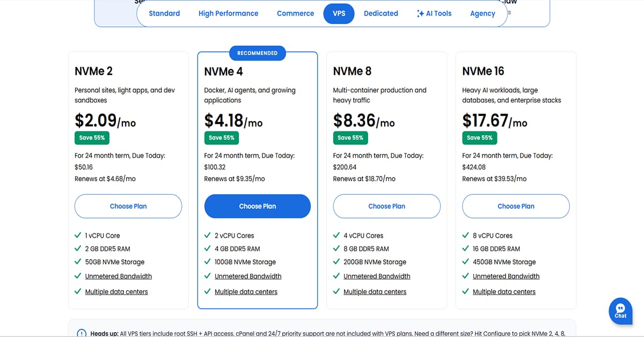Screen dimensions: 644x337
Task: Click 'Docker, AI agents, and growing applications' description
Action: coord(250,95)
